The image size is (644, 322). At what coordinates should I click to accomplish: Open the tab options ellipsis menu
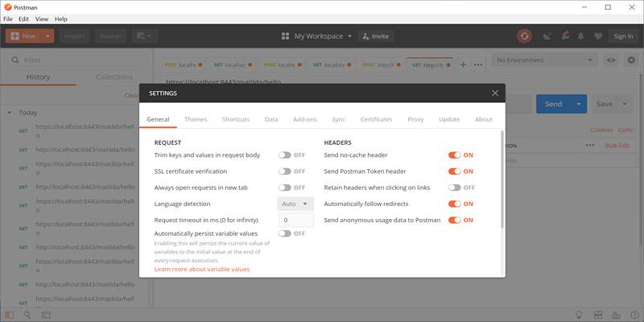click(x=477, y=64)
